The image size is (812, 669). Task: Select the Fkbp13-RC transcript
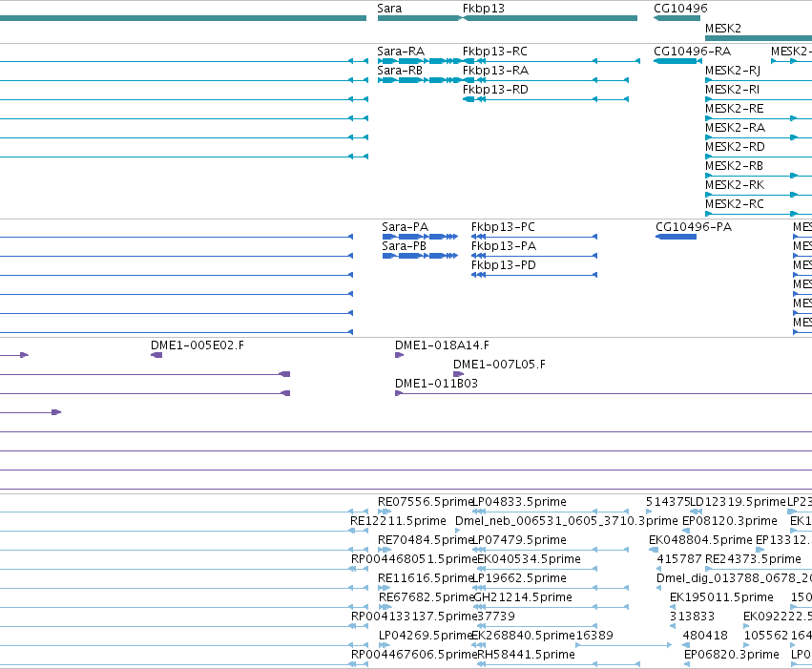click(x=551, y=61)
